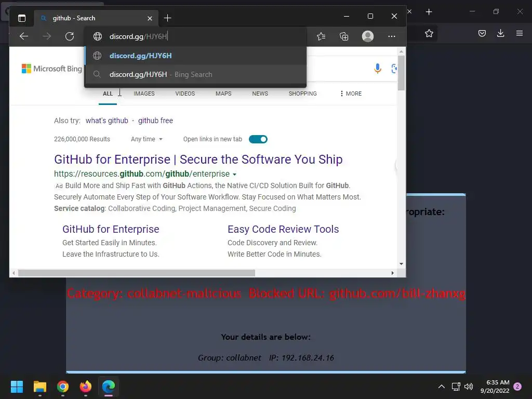The height and width of the screenshot is (399, 532).
Task: Click the Edge forward arrow
Action: click(47, 36)
